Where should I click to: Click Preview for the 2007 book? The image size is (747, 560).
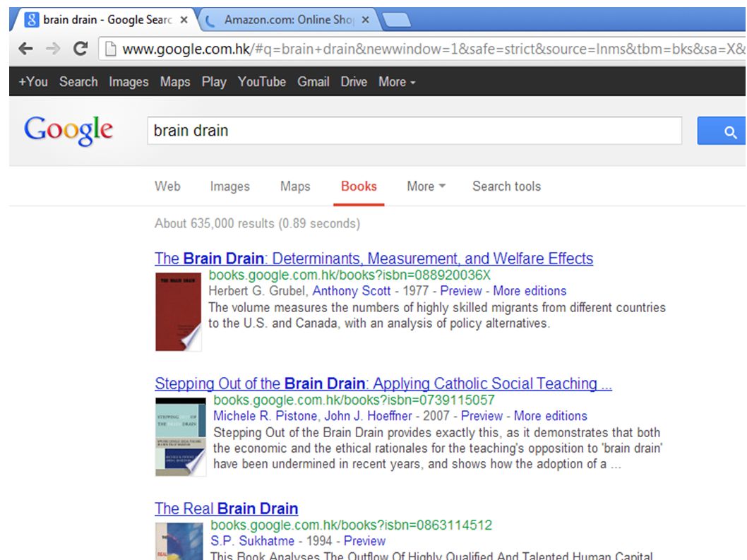click(482, 416)
